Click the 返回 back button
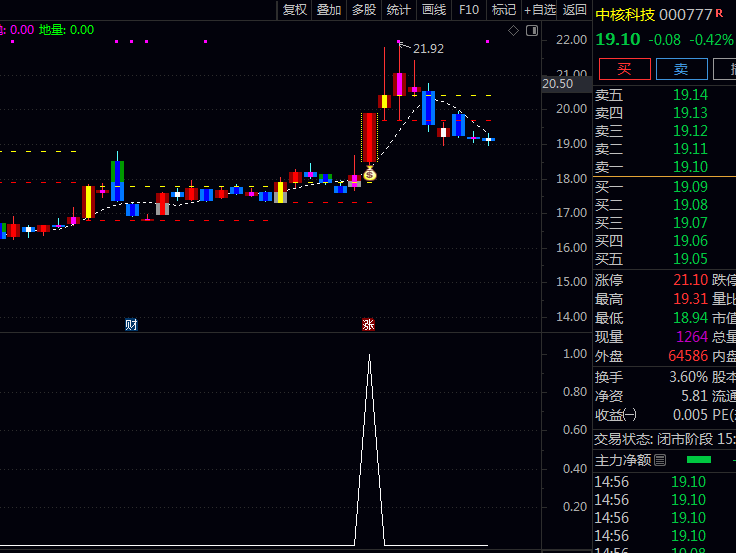 (x=575, y=10)
